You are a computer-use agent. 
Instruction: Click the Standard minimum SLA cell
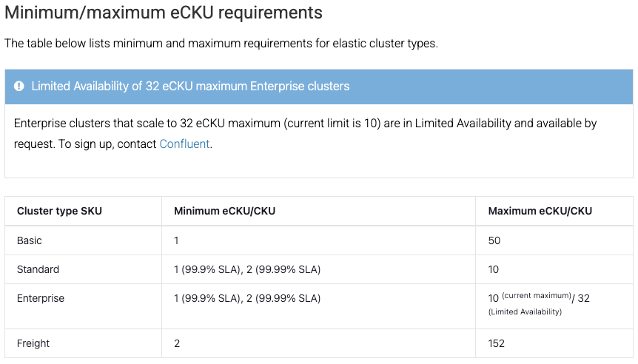(247, 269)
